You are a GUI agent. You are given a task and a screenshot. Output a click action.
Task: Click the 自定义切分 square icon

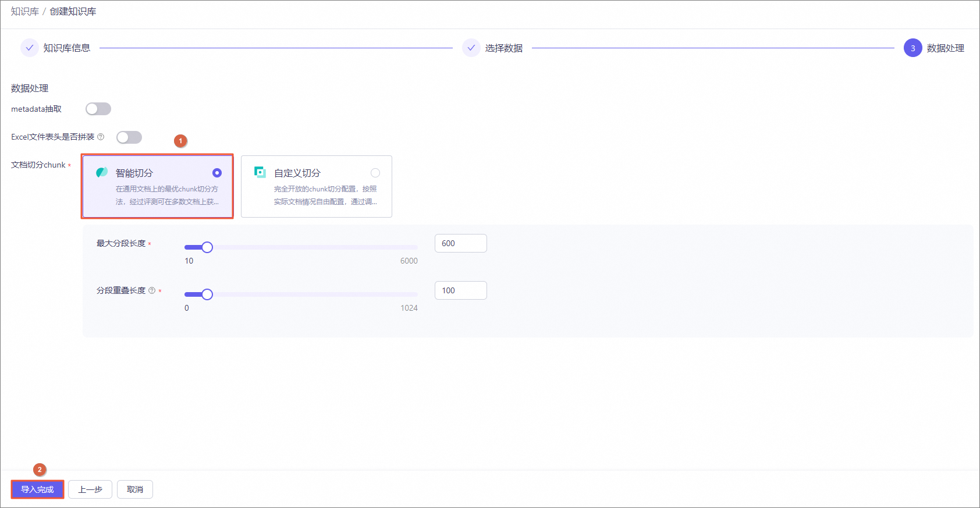[x=260, y=172]
